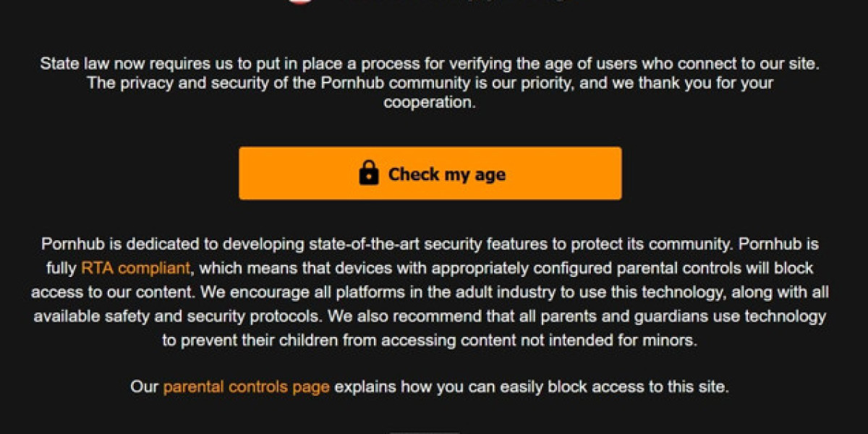This screenshot has width=868, height=434.
Task: Click the security lock glyph before 'Check my age'
Action: [370, 173]
